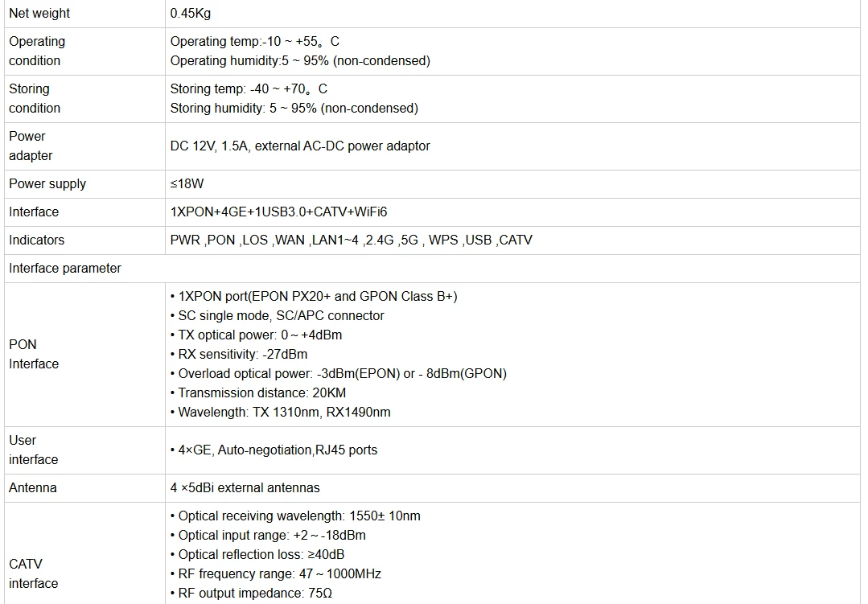
Task: Select the SC/APC connector bullet line
Action: [277, 316]
